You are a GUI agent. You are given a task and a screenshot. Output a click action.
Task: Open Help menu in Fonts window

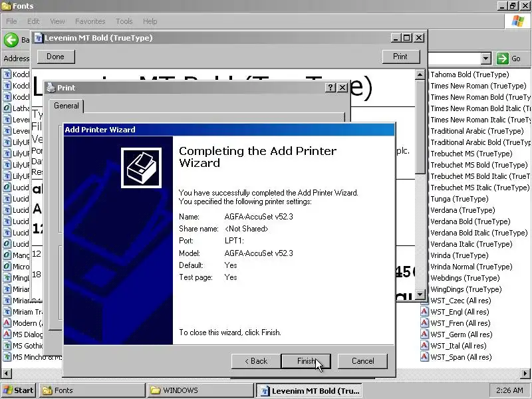point(150,21)
